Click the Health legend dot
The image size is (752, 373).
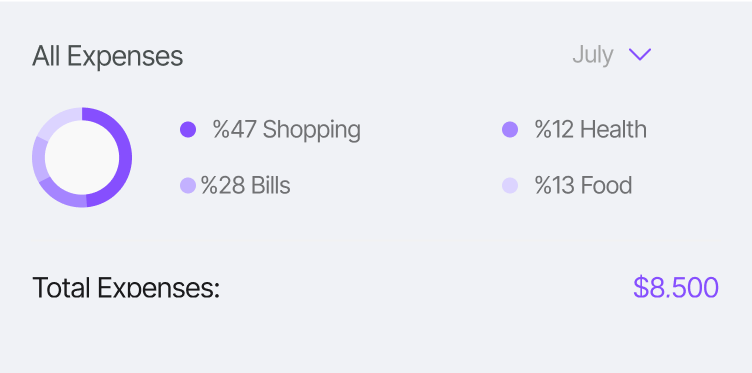[510, 129]
